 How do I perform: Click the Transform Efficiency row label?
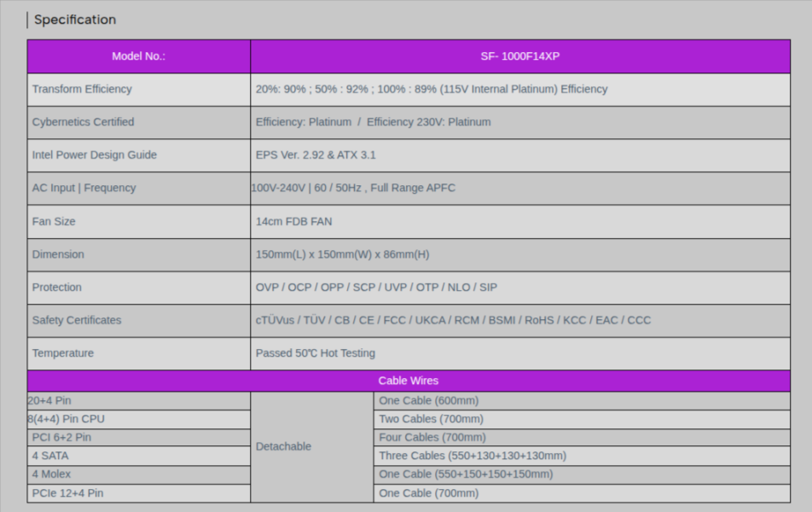[x=82, y=89]
